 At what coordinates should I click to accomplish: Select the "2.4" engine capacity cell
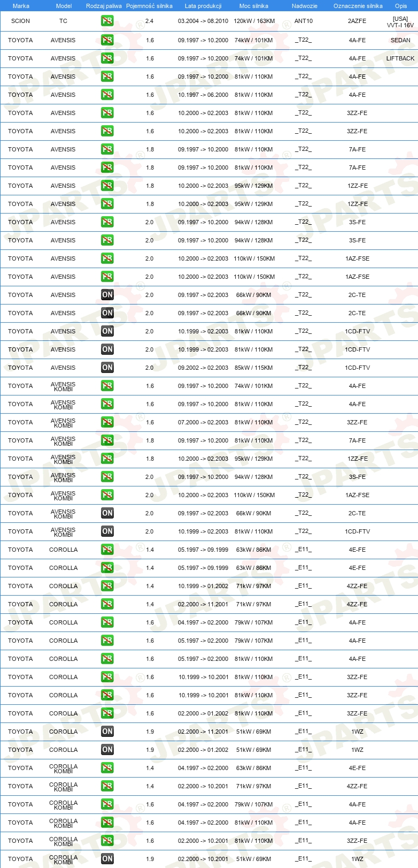[149, 21]
